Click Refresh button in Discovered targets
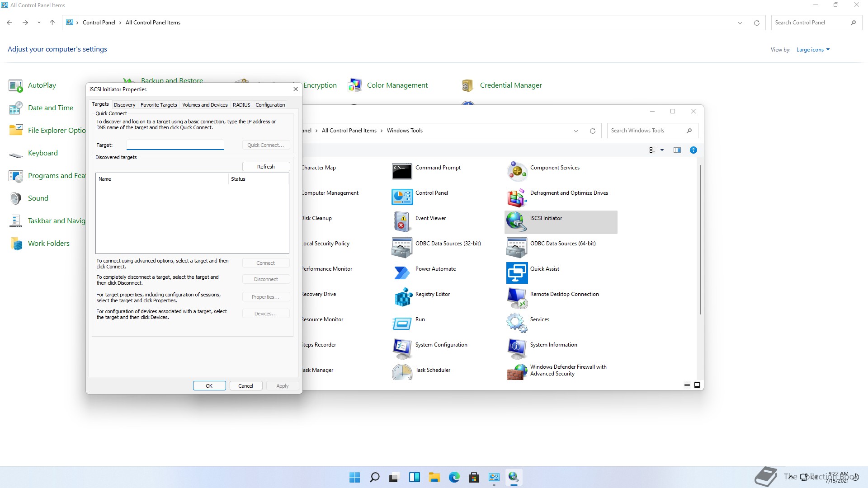This screenshot has width=868, height=488. pos(266,167)
